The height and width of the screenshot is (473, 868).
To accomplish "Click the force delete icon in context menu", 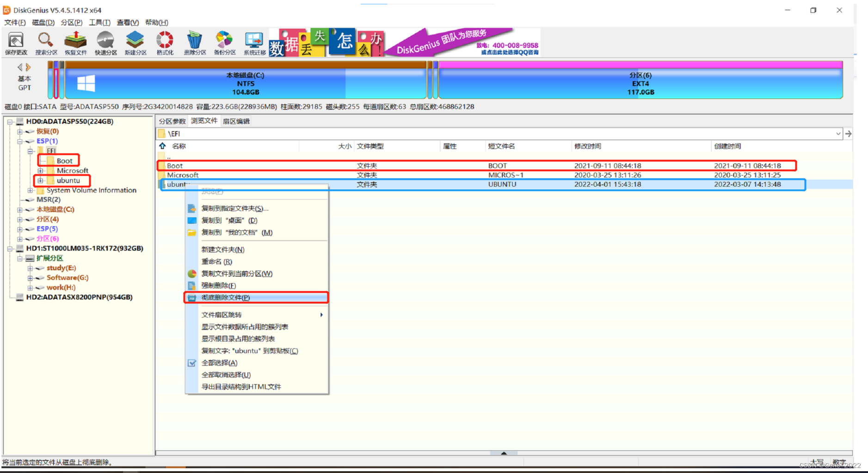I will [192, 286].
